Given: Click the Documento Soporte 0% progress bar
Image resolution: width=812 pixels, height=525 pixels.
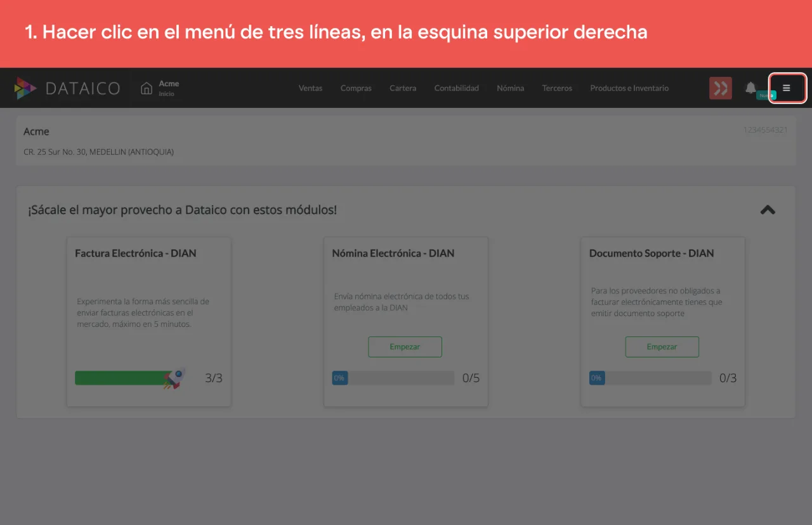Looking at the screenshot, I should [x=650, y=378].
